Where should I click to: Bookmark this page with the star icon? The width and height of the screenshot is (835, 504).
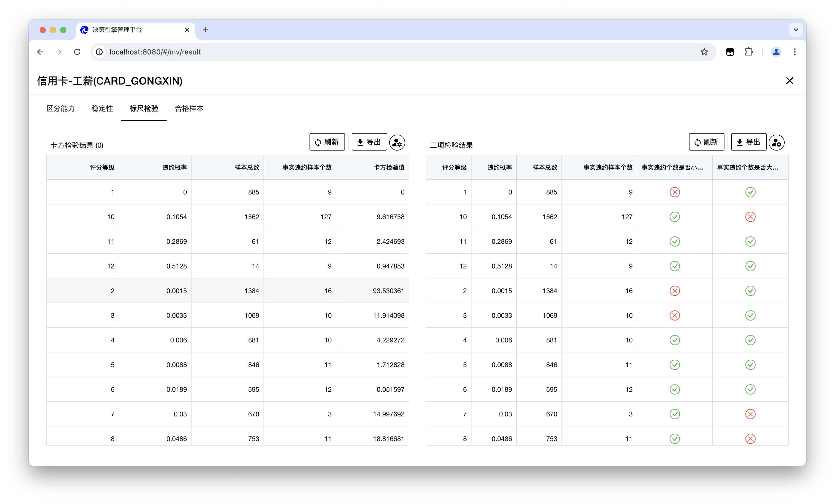click(x=704, y=52)
